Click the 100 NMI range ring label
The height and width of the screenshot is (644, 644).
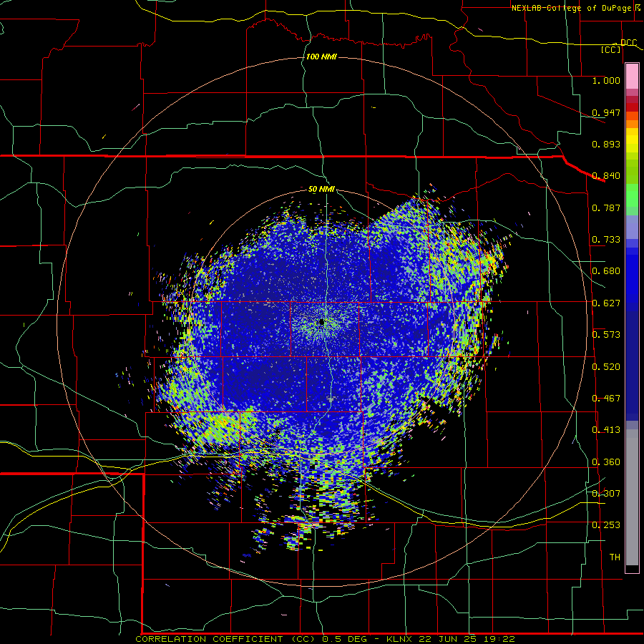tap(321, 57)
